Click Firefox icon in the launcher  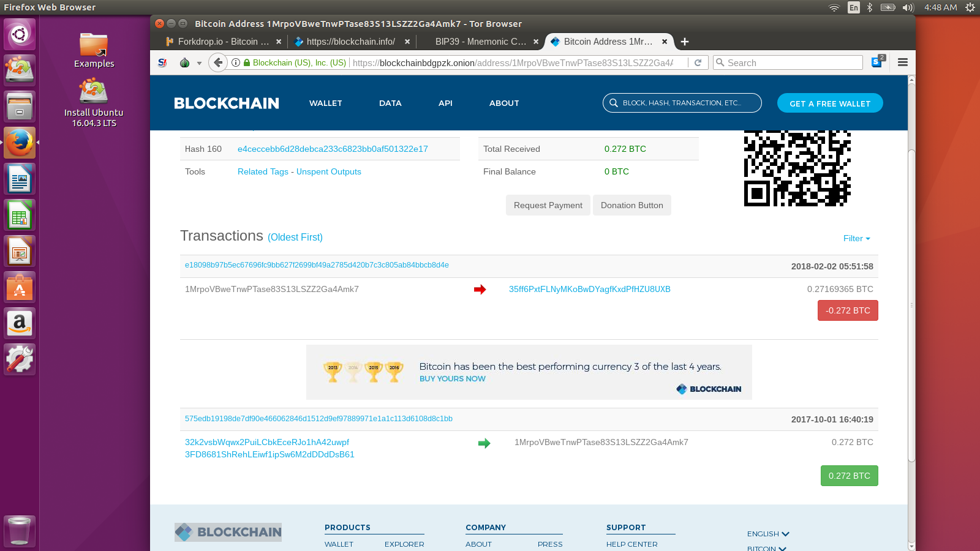(x=20, y=143)
